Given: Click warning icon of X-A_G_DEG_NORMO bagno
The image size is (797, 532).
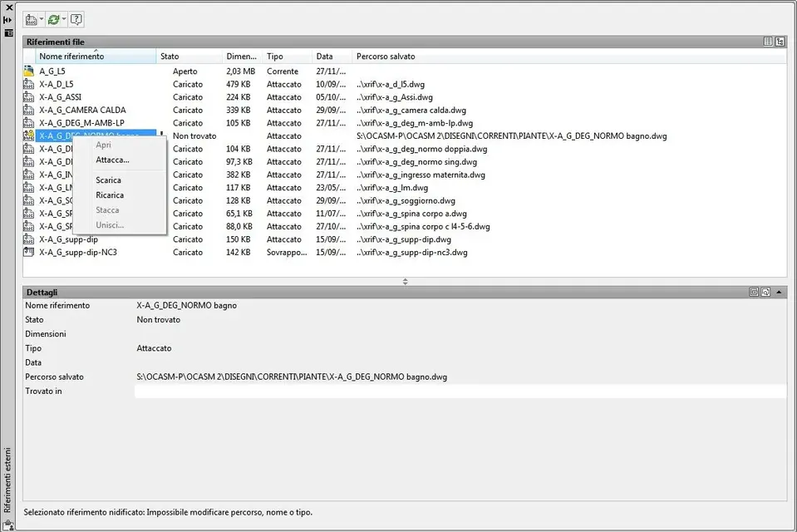Looking at the screenshot, I should (x=29, y=135).
